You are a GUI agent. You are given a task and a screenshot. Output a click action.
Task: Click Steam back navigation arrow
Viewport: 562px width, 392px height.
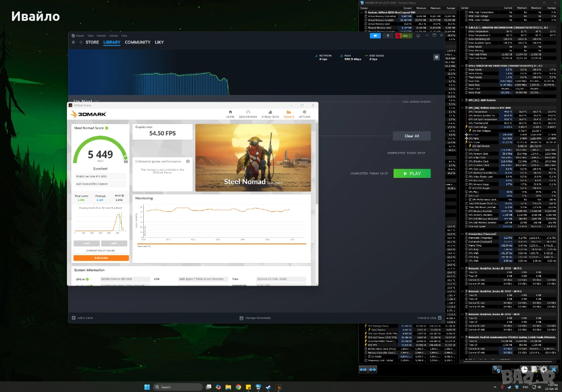tap(73, 42)
